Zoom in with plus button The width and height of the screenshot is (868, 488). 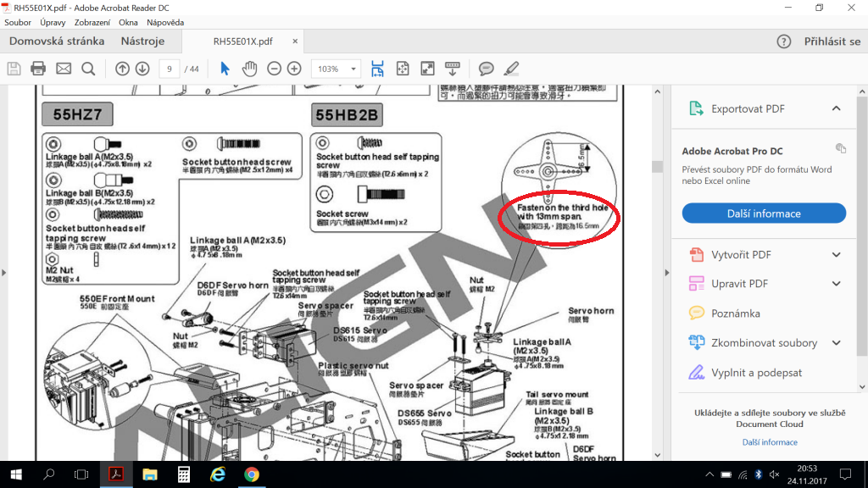point(294,69)
